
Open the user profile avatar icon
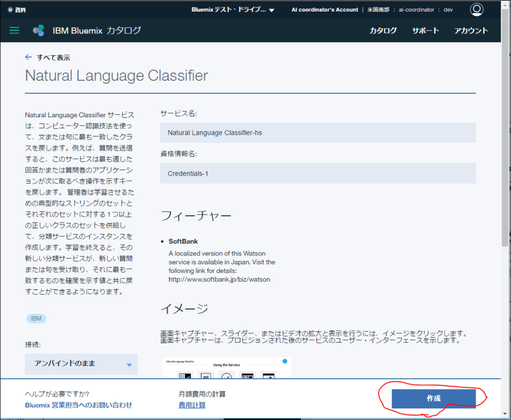477,9
